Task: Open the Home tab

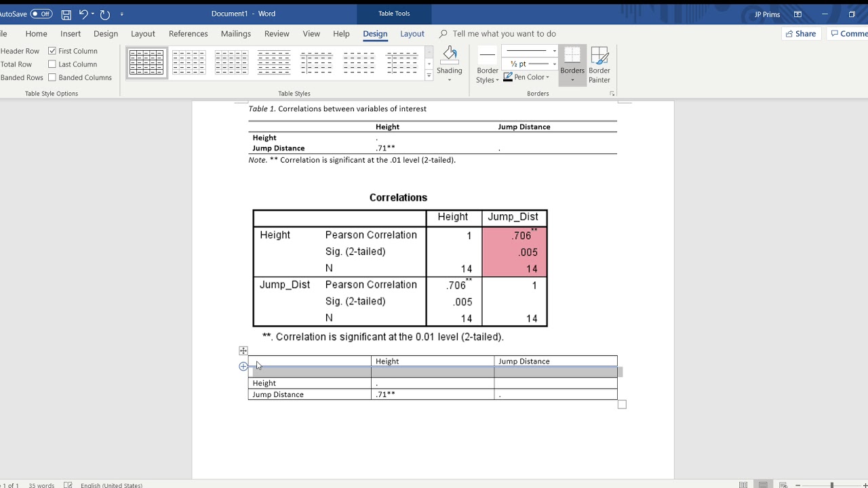Action: [x=37, y=34]
